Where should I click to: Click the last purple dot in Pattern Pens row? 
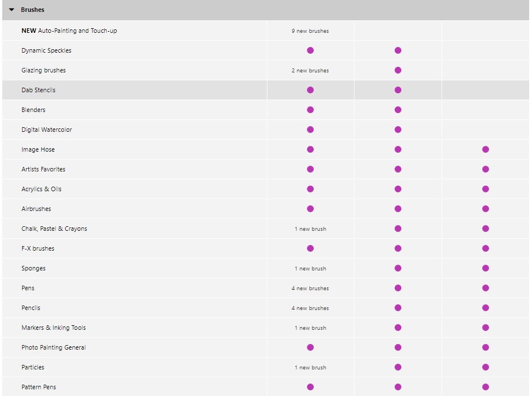pos(486,387)
